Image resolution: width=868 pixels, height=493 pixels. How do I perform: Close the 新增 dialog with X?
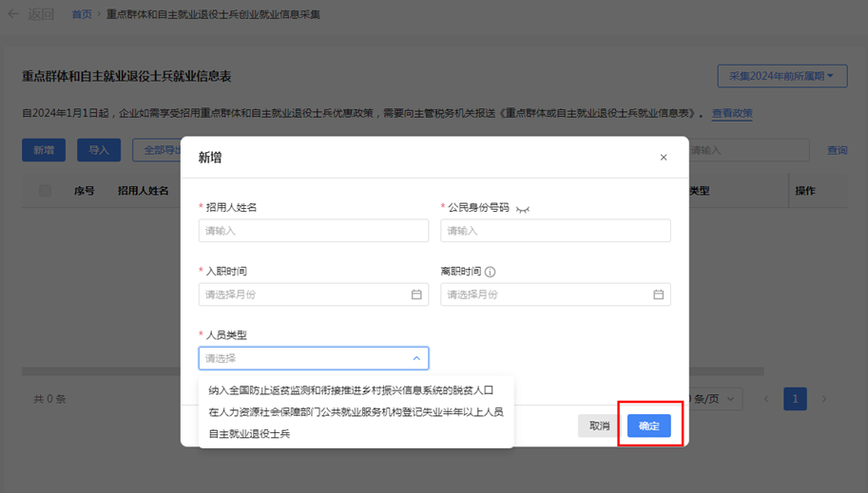(x=664, y=158)
